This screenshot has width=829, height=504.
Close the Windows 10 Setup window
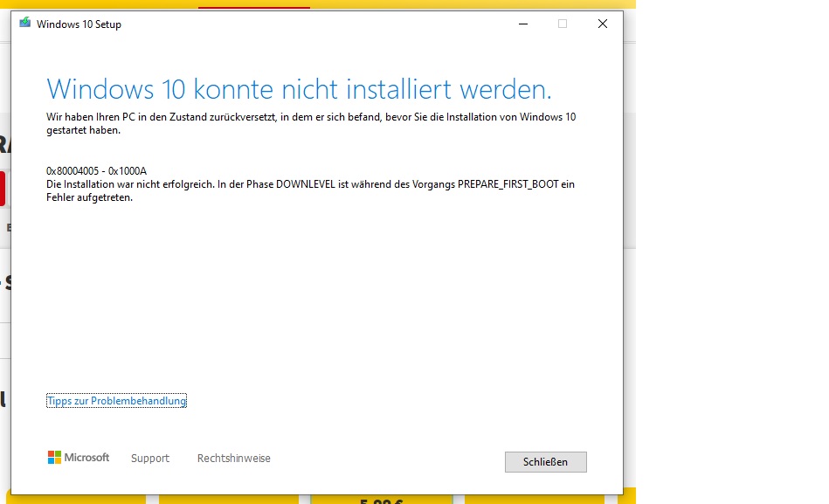pos(602,24)
